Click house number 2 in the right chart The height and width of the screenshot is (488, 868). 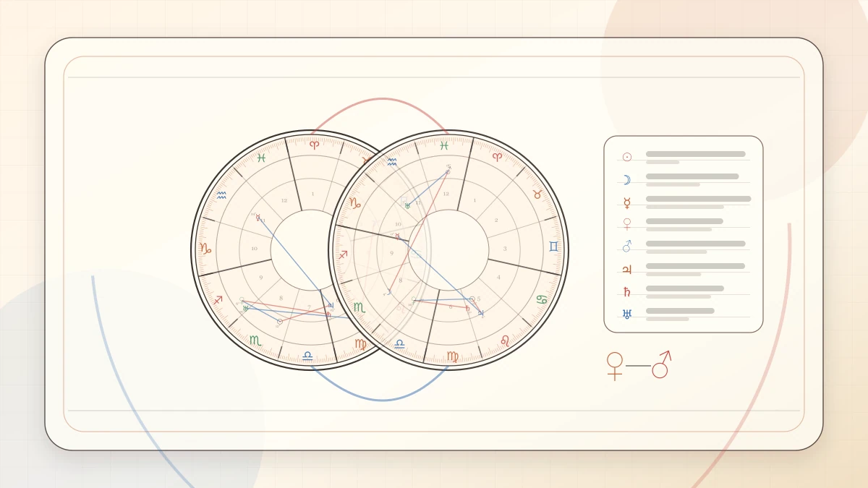[496, 220]
